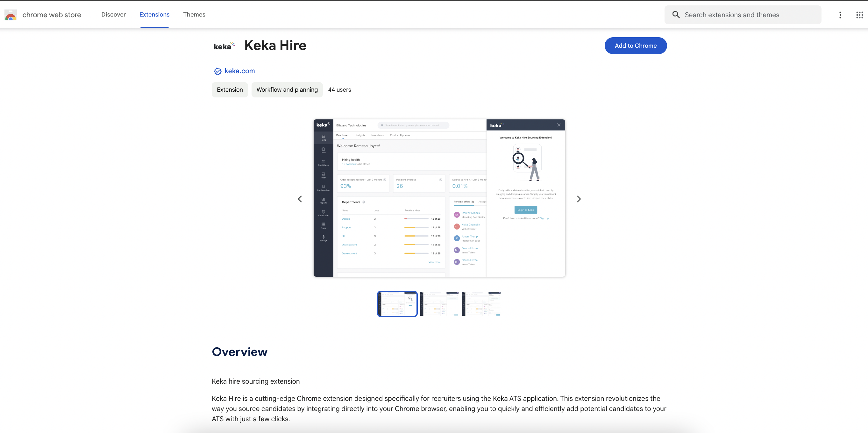The height and width of the screenshot is (433, 868).
Task: Click the search magnifier icon
Action: [676, 15]
